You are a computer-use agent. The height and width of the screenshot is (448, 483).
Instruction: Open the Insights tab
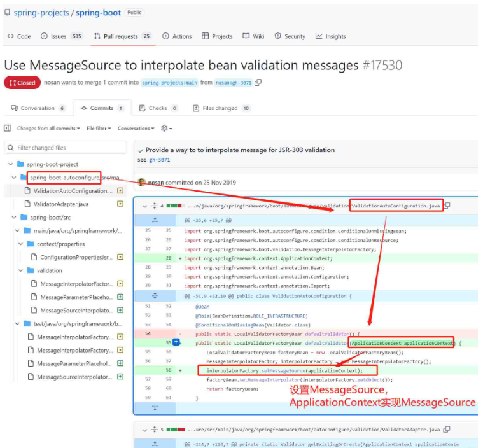click(330, 36)
